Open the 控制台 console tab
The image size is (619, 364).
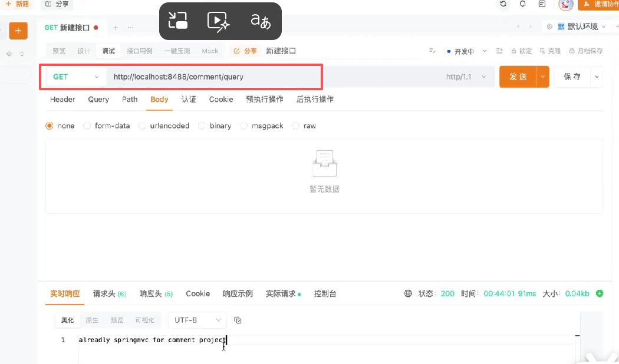point(325,294)
